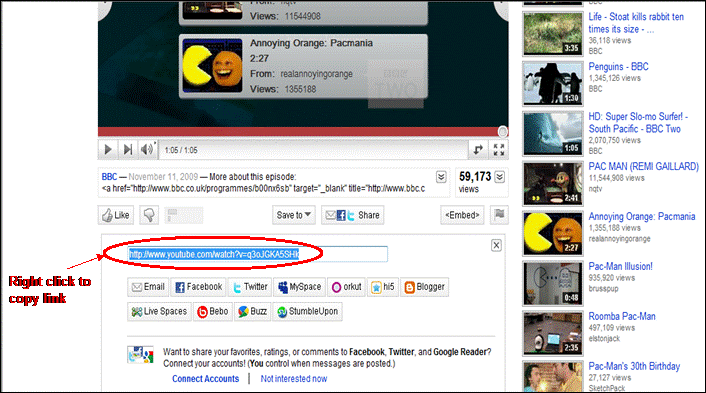This screenshot has height=393, width=706.
Task: Mute the video with the speaker icon
Action: coord(147,149)
